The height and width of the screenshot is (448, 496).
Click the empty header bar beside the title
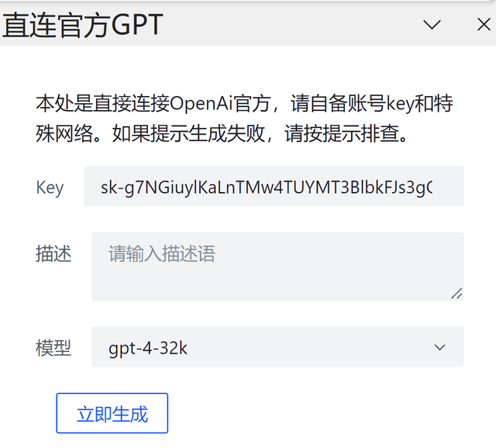[291, 25]
